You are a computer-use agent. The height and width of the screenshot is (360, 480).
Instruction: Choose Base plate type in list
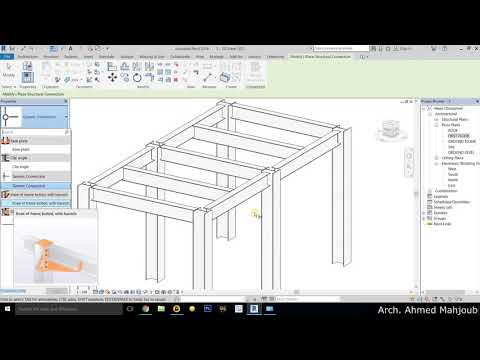21,149
